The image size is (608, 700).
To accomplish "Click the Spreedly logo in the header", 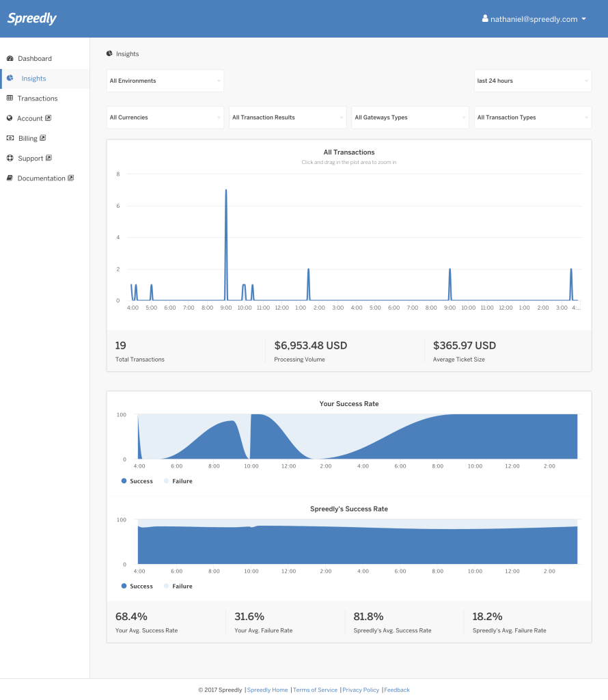I will 32,18.
